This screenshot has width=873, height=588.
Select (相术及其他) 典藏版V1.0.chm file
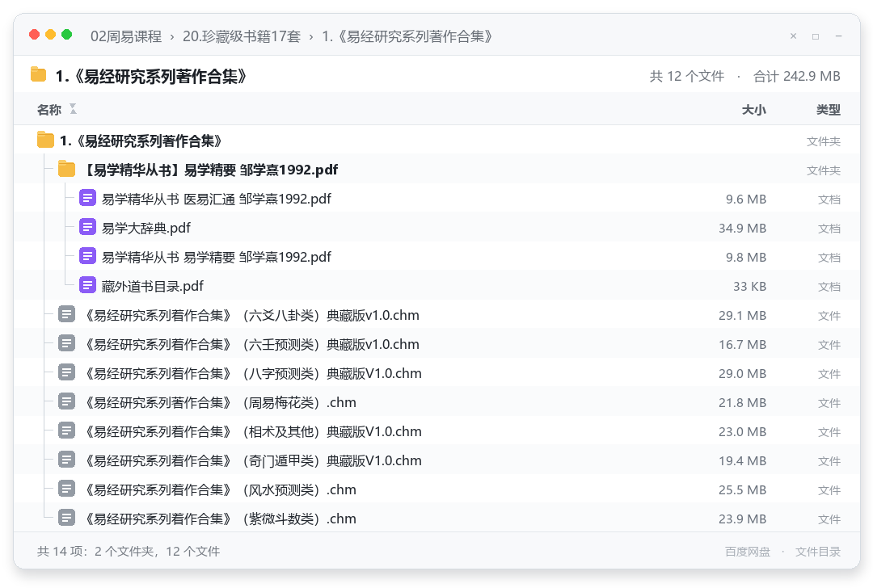point(436,431)
